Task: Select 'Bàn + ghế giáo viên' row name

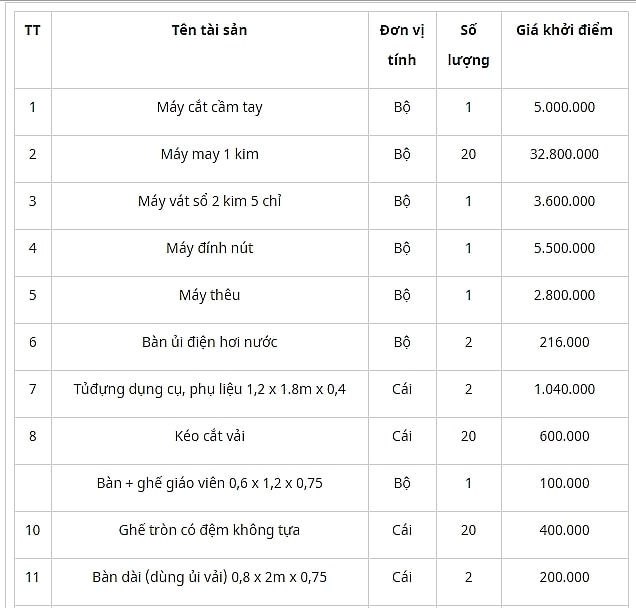Action: pyautogui.click(x=210, y=483)
